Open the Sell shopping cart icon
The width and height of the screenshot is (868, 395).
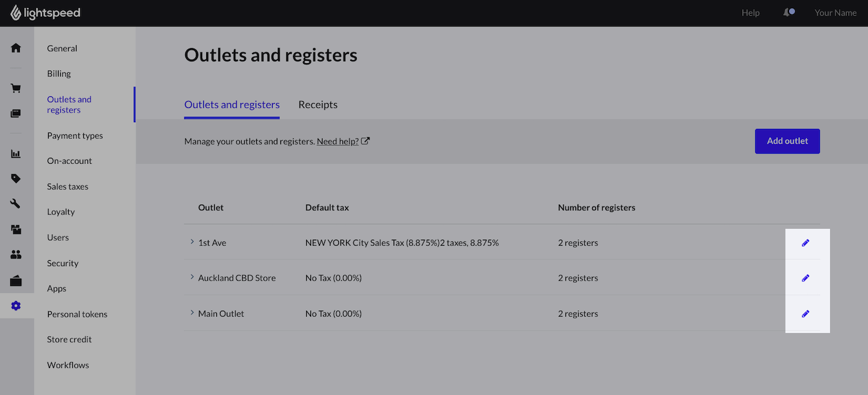pos(16,89)
